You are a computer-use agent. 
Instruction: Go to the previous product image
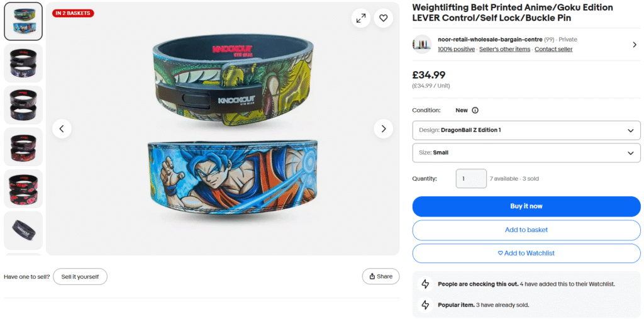[62, 129]
